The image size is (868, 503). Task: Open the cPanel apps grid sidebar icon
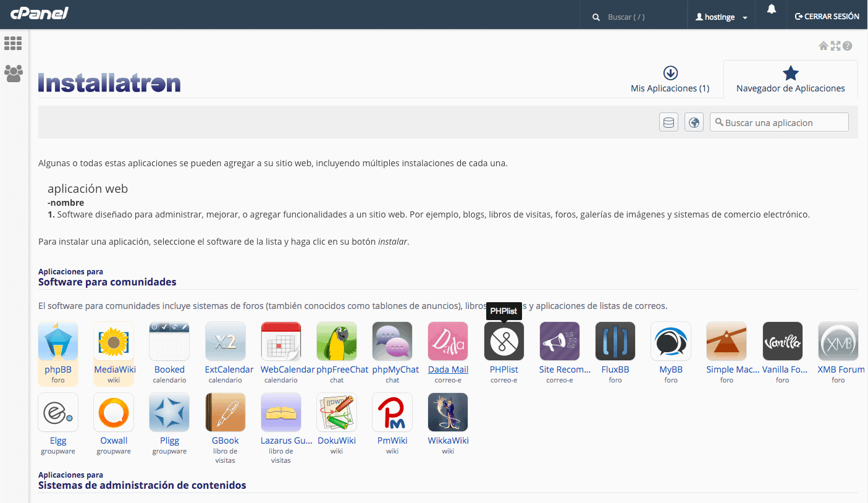pos(13,43)
